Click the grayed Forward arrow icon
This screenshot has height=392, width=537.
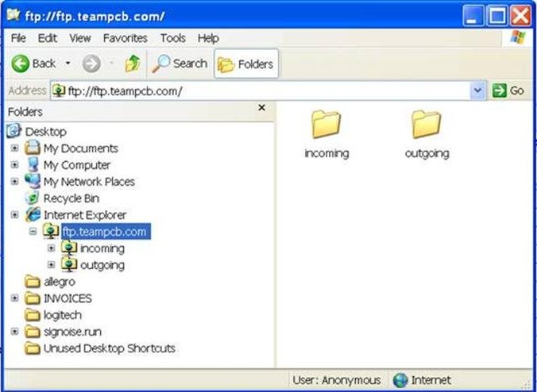pos(91,63)
